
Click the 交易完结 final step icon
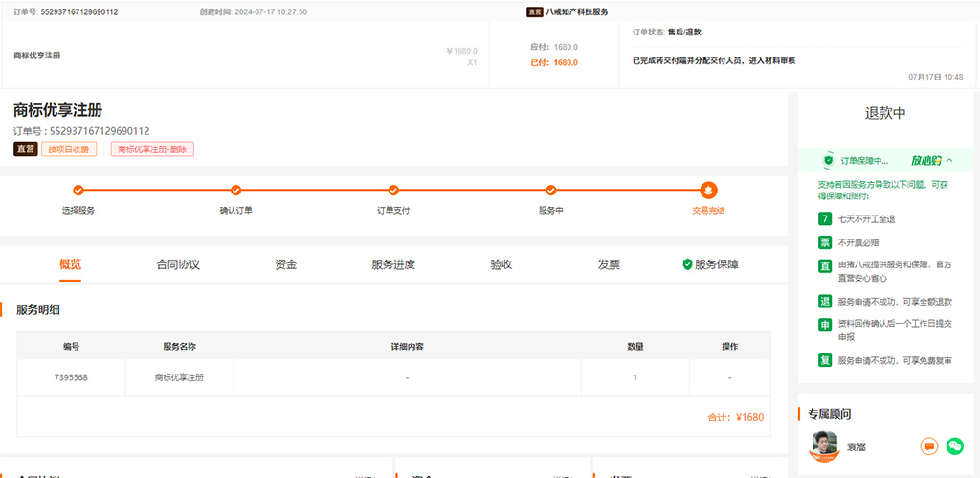[x=708, y=190]
